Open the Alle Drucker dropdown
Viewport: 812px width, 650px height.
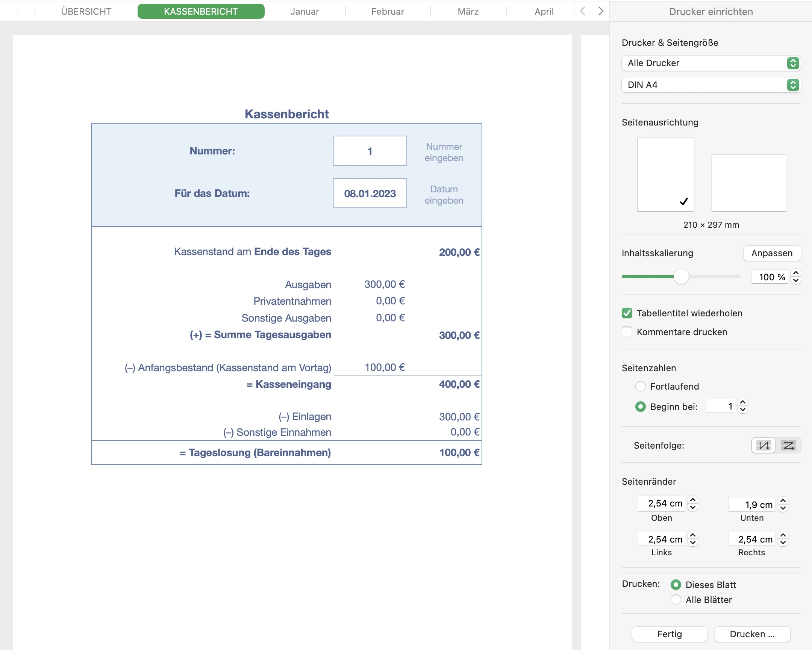tap(710, 63)
